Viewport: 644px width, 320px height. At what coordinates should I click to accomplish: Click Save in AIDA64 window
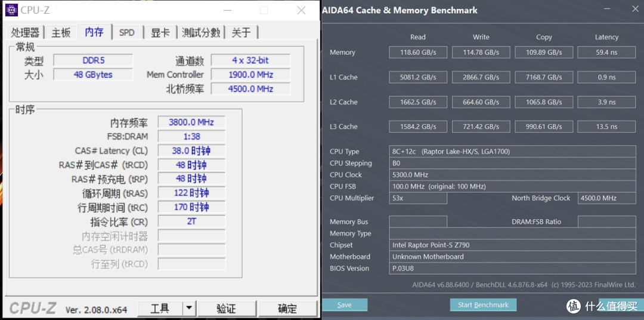pyautogui.click(x=344, y=305)
